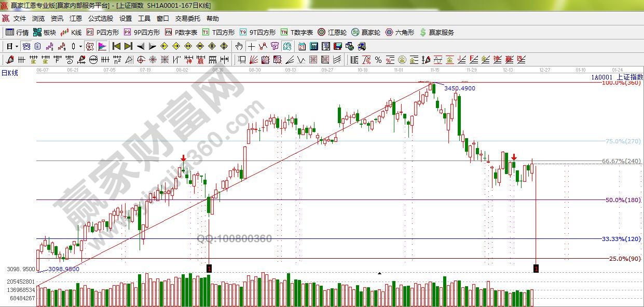
Task: Expand the 日 period dropdown arrow
Action: pyautogui.click(x=17, y=46)
